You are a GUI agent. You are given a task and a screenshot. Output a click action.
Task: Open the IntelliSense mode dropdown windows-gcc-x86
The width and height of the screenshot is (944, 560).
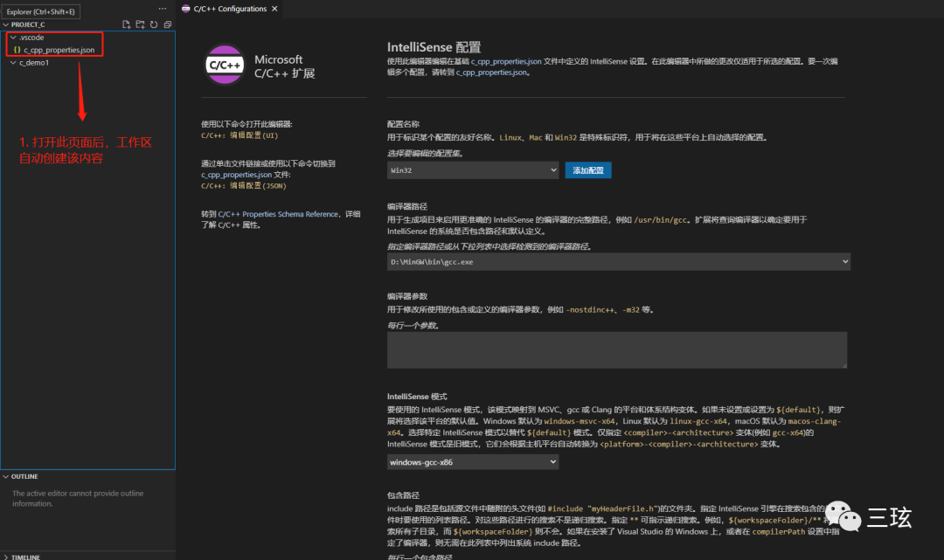tap(473, 461)
